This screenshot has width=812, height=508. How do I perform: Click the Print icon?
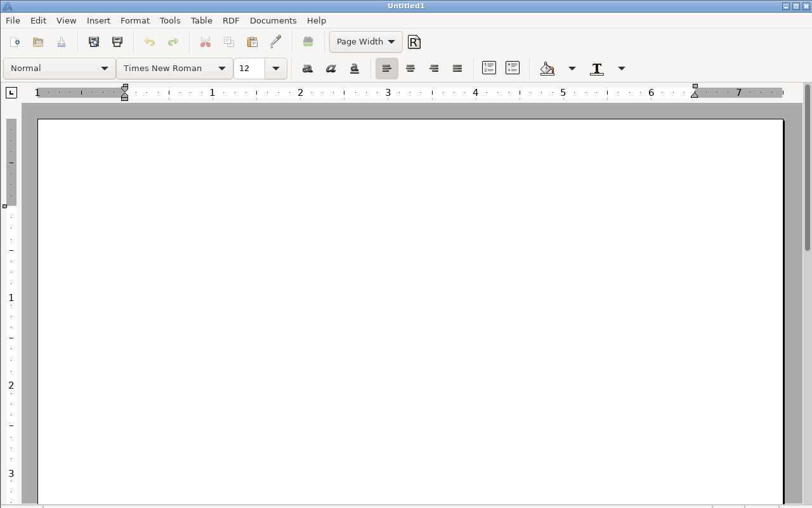click(117, 42)
